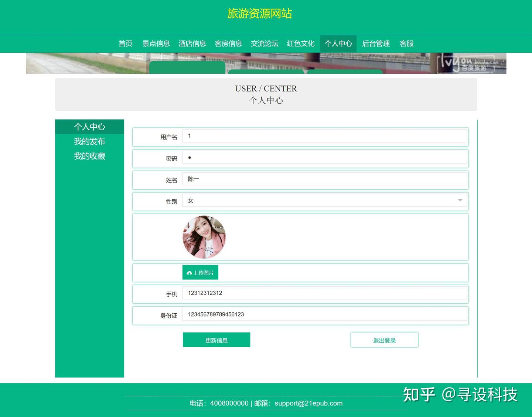
Task: Navigate to 酒店信息 section
Action: (192, 44)
